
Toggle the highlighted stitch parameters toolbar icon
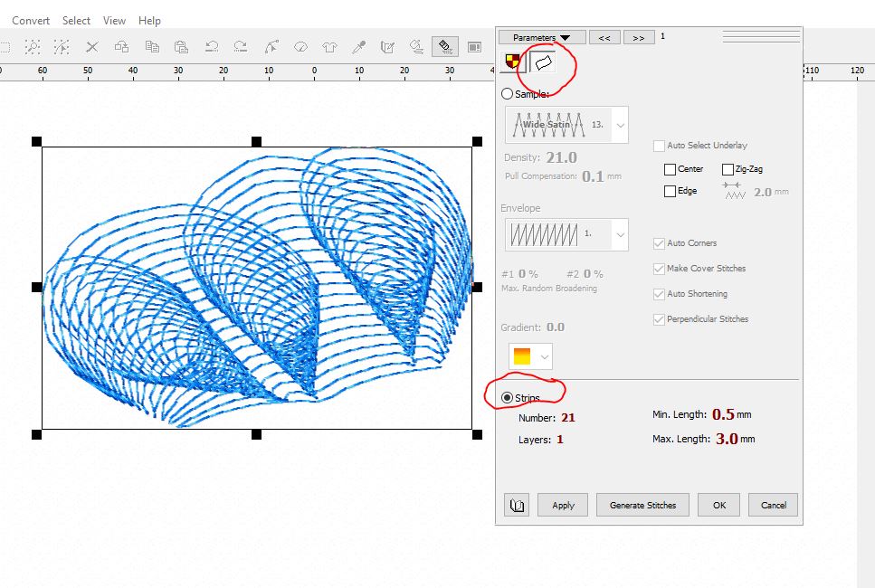(x=445, y=47)
